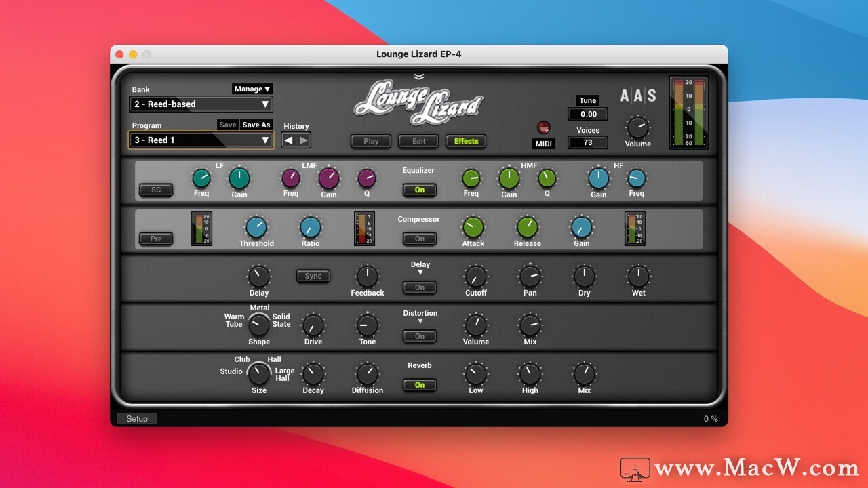Click the delay Feedback knob
The image size is (868, 488).
[368, 277]
